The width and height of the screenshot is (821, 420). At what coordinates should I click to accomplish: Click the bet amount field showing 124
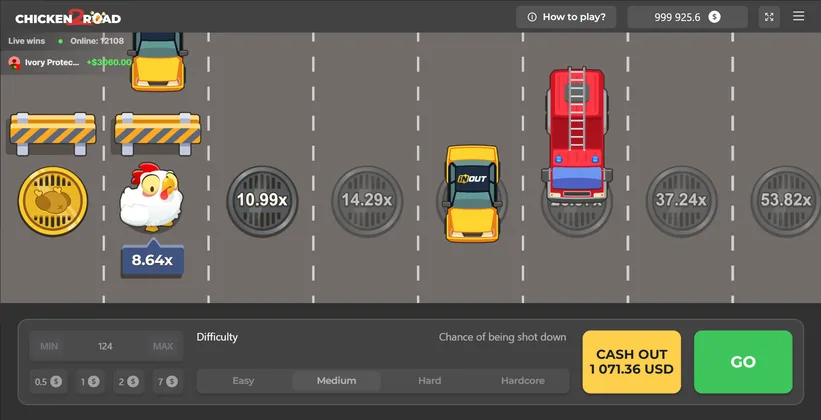(105, 346)
